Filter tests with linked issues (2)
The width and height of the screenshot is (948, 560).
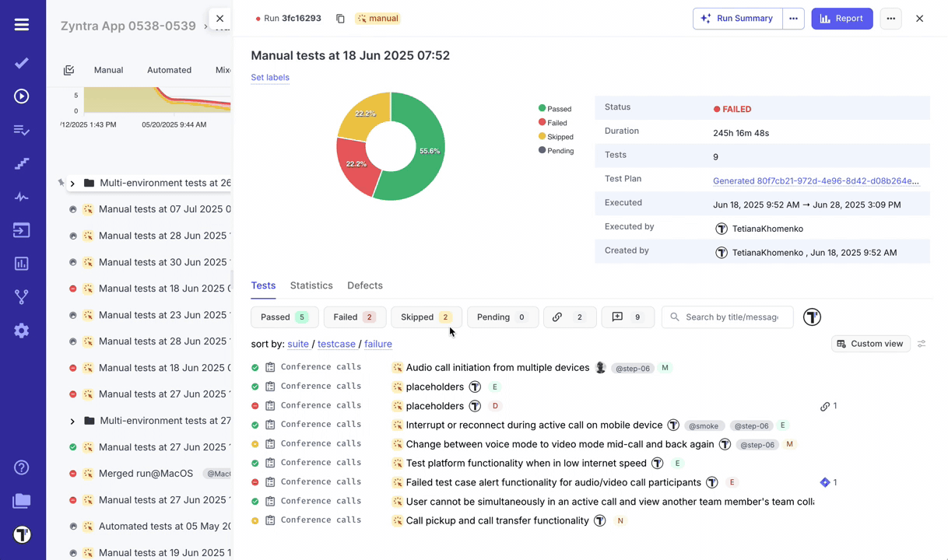coord(570,317)
